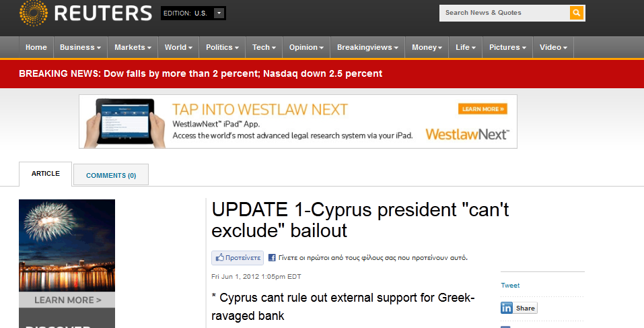644x328 pixels.
Task: Switch to the Comments (0) tab
Action: [x=111, y=175]
